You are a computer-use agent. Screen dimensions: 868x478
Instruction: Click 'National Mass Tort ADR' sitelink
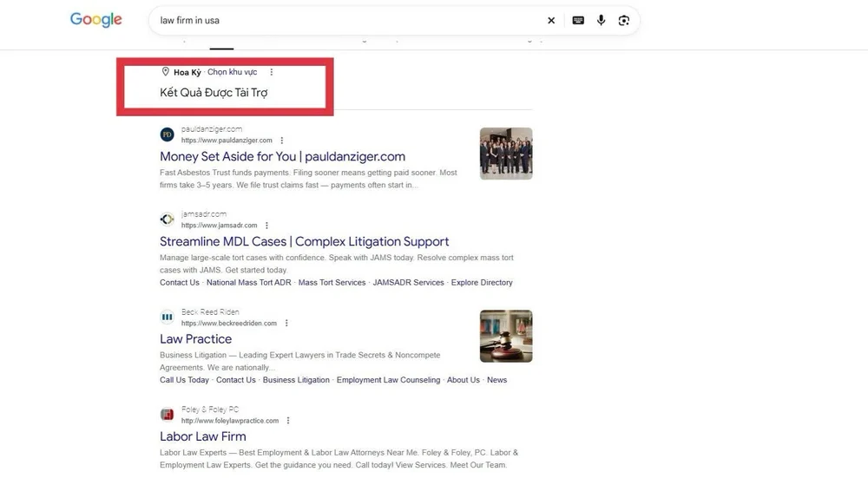tap(248, 282)
